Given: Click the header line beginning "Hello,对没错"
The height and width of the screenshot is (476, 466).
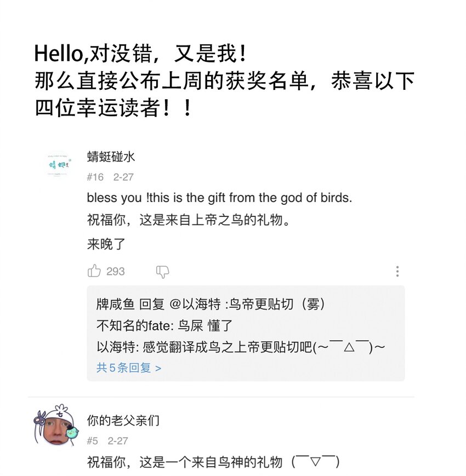Looking at the screenshot, I should [x=141, y=54].
